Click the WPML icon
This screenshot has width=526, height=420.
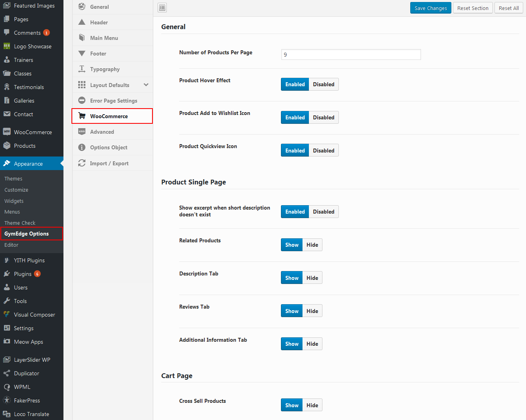[7, 387]
